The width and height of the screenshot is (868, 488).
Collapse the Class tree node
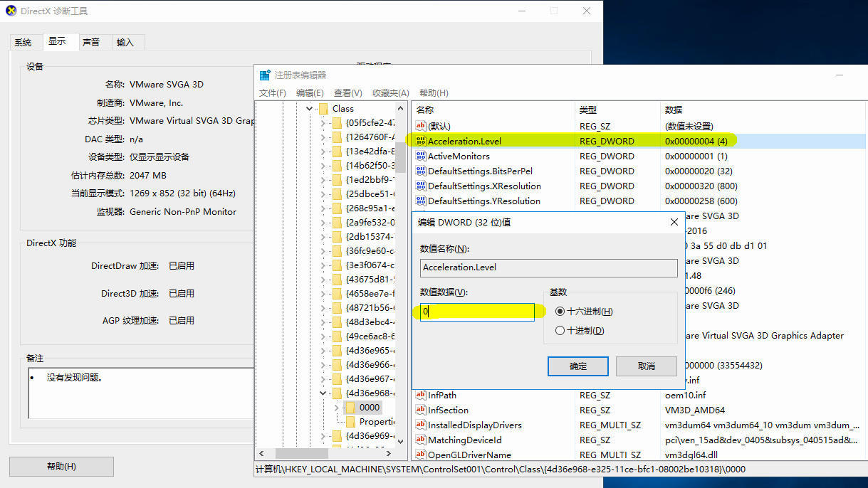pyautogui.click(x=310, y=109)
